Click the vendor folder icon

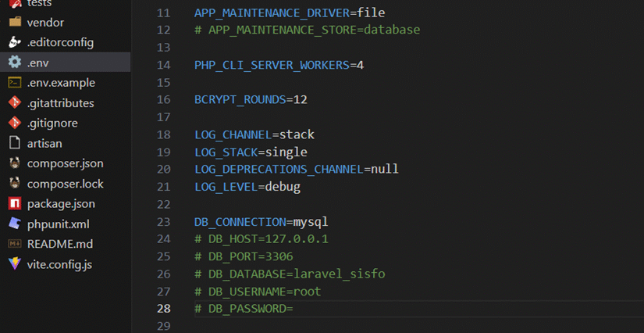point(14,23)
